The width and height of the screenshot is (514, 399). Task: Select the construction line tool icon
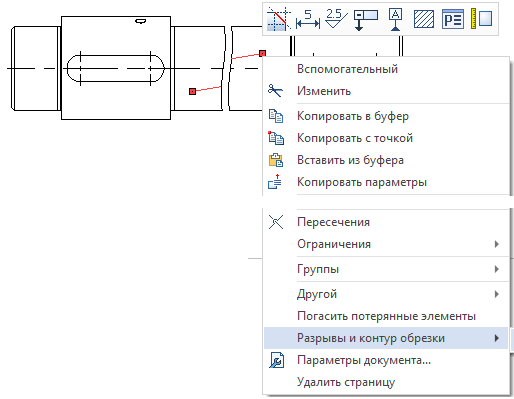pyautogui.click(x=278, y=19)
